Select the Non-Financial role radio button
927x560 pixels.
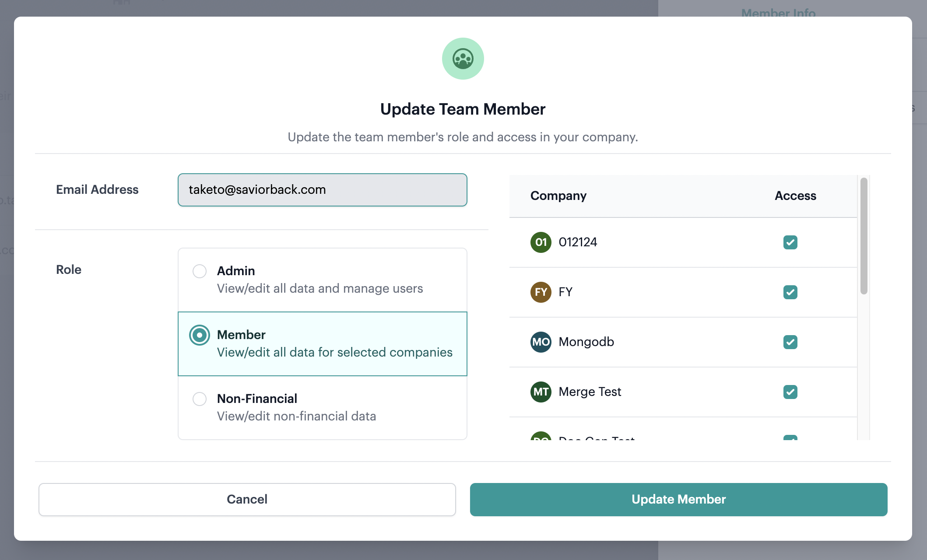[x=200, y=399]
